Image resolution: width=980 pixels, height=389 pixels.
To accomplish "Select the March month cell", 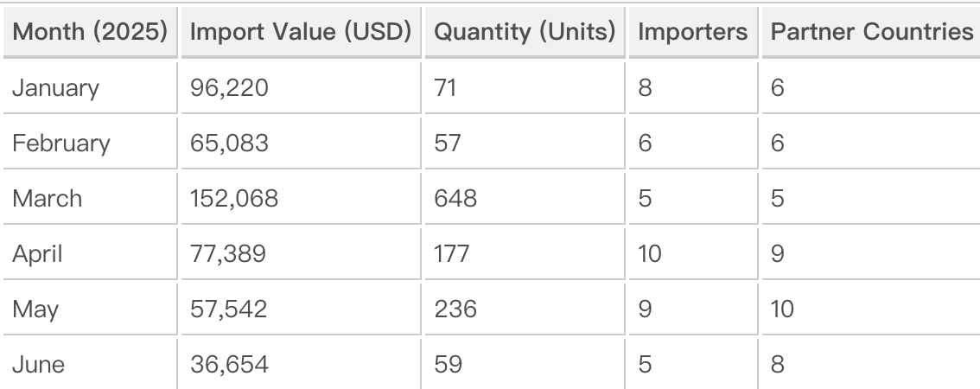I will [x=48, y=198].
